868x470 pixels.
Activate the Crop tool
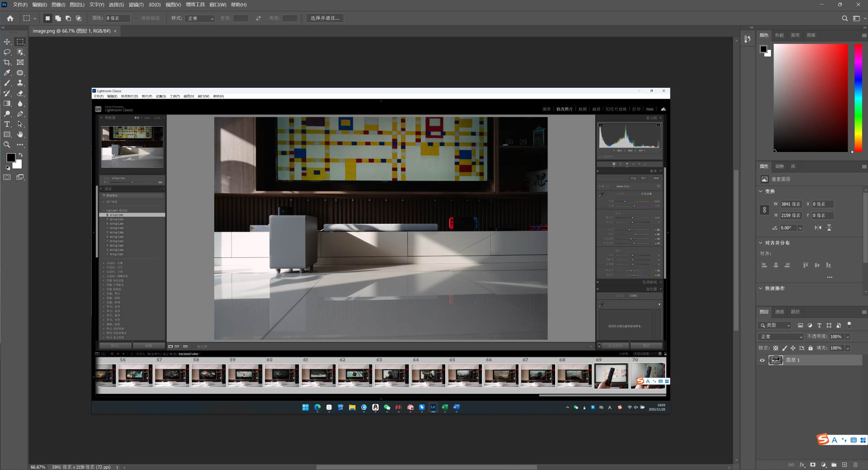(x=7, y=62)
